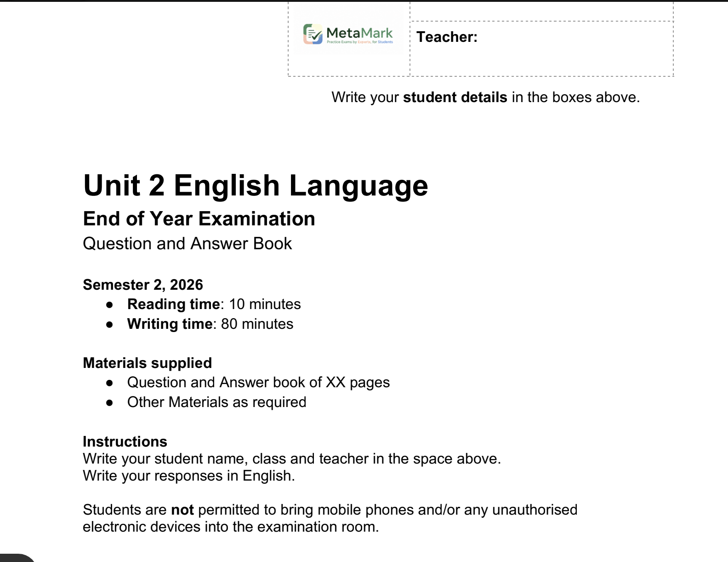Click the 'Question and Answer Book' line
The image size is (728, 562).
[188, 244]
